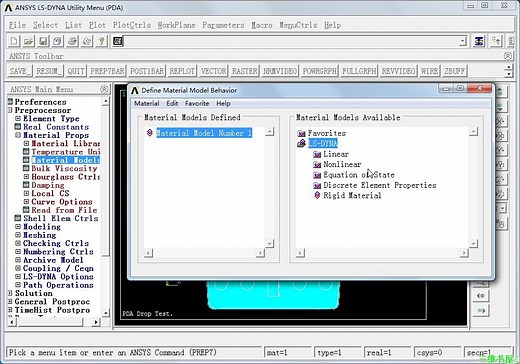Expand the General Postproc tree node

coord(10,302)
